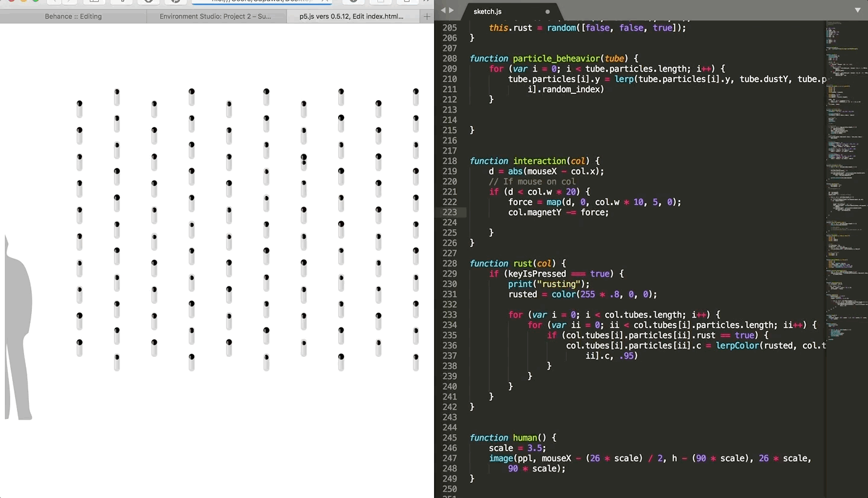
Task: Click line number 245 in the gutter
Action: point(449,438)
